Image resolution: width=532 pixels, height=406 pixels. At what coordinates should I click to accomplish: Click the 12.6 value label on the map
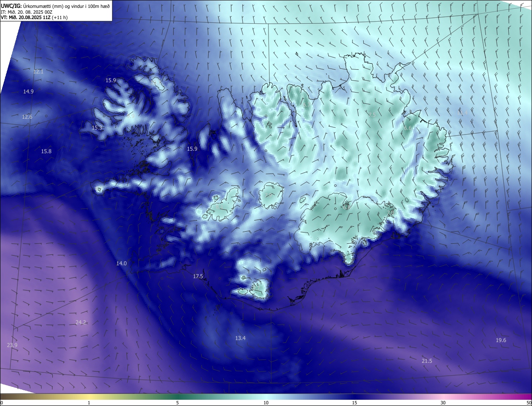27,117
